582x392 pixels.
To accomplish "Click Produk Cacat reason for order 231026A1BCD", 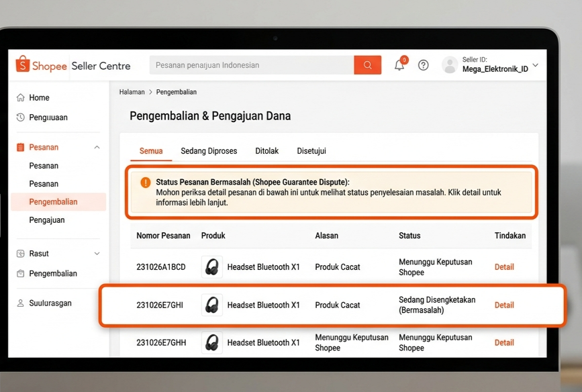I will (338, 267).
